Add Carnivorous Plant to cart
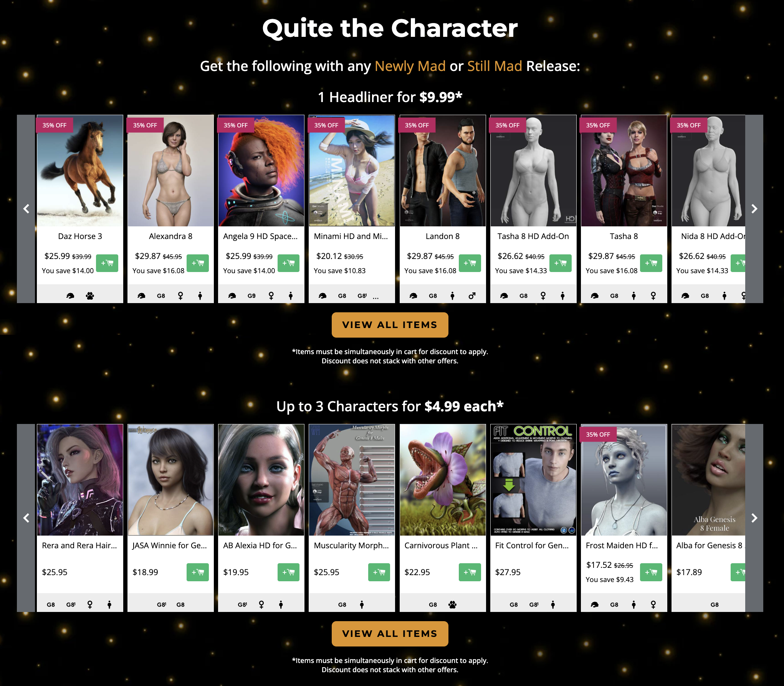Screen dimensions: 784x686 tap(470, 572)
